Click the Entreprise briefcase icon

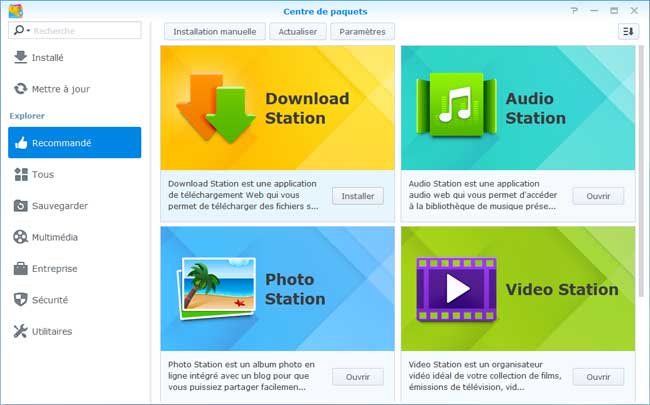[x=20, y=269]
